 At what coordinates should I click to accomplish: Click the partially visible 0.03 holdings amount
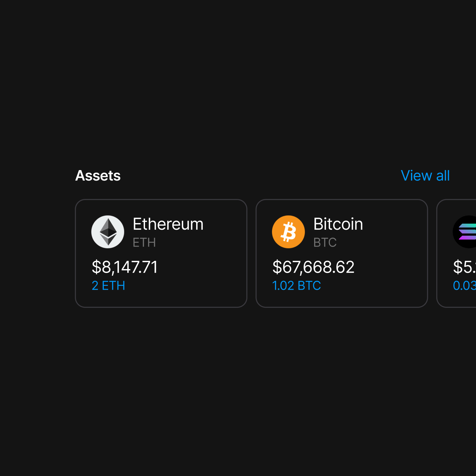point(465,286)
